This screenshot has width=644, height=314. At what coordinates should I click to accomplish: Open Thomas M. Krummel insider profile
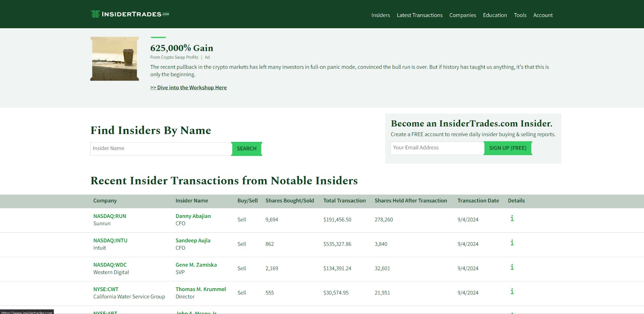click(x=201, y=289)
